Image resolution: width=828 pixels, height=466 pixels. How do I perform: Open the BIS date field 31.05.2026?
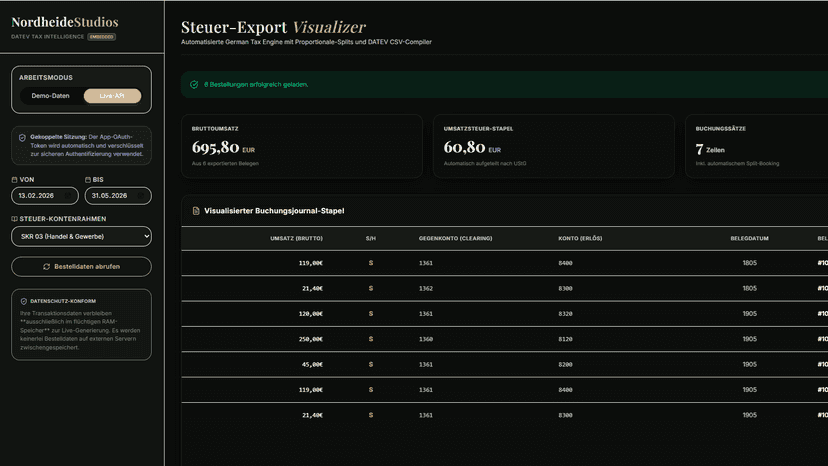[x=118, y=195]
